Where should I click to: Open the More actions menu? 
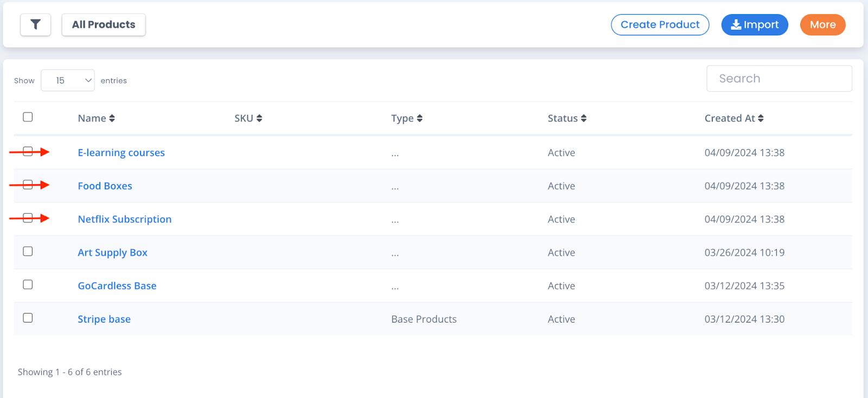pos(822,24)
